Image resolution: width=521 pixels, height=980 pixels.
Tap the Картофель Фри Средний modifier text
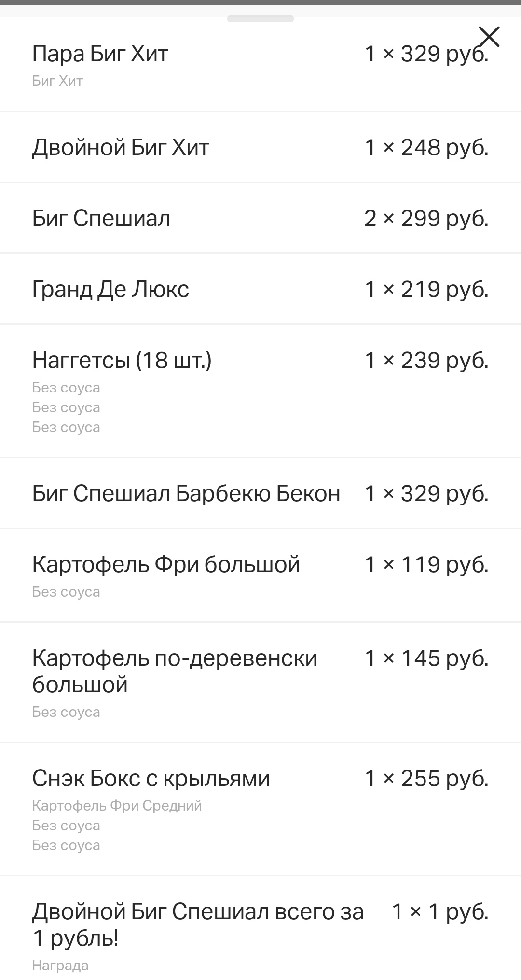click(117, 806)
